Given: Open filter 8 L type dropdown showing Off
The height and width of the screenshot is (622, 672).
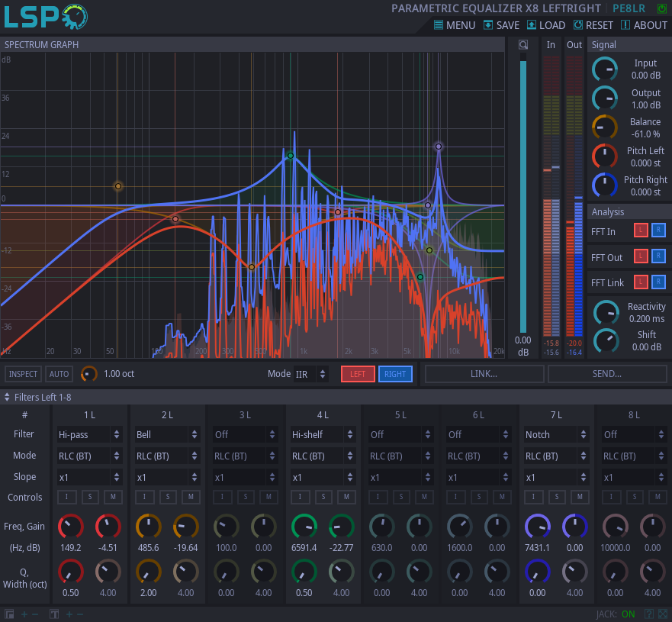Looking at the screenshot, I should [x=635, y=435].
